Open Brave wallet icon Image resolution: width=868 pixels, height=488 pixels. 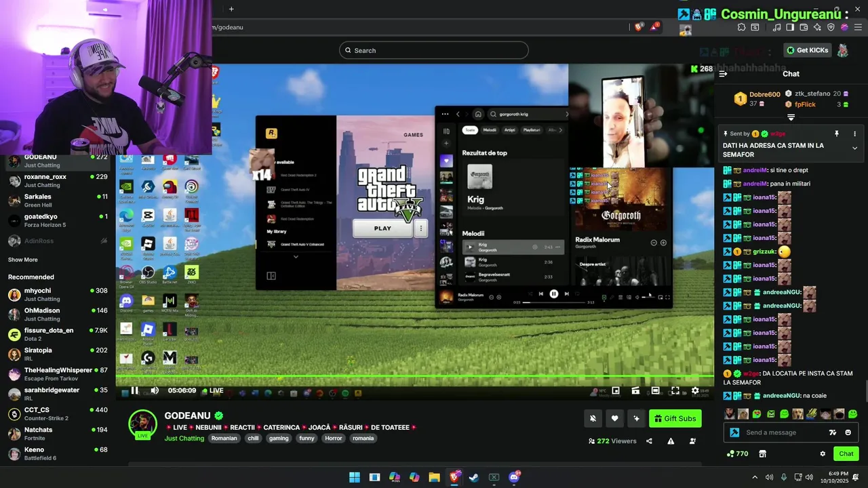point(804,27)
